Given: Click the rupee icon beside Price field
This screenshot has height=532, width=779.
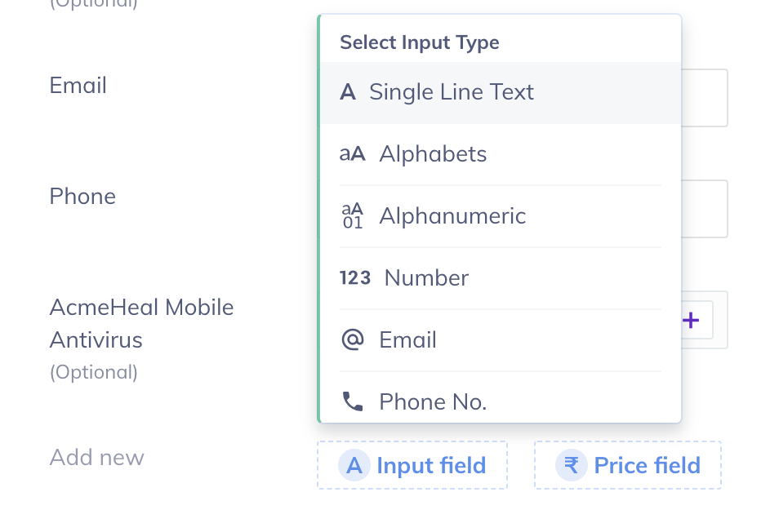Looking at the screenshot, I should coord(571,465).
